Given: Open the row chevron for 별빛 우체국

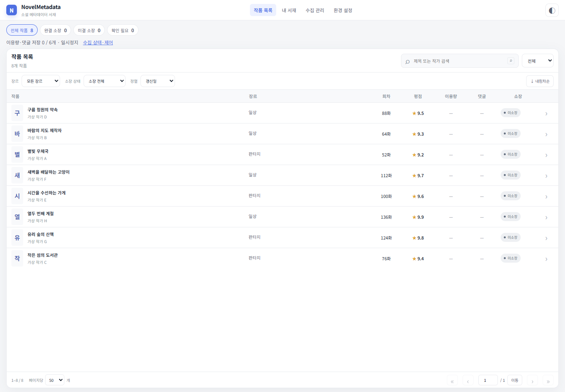Looking at the screenshot, I should [x=546, y=155].
